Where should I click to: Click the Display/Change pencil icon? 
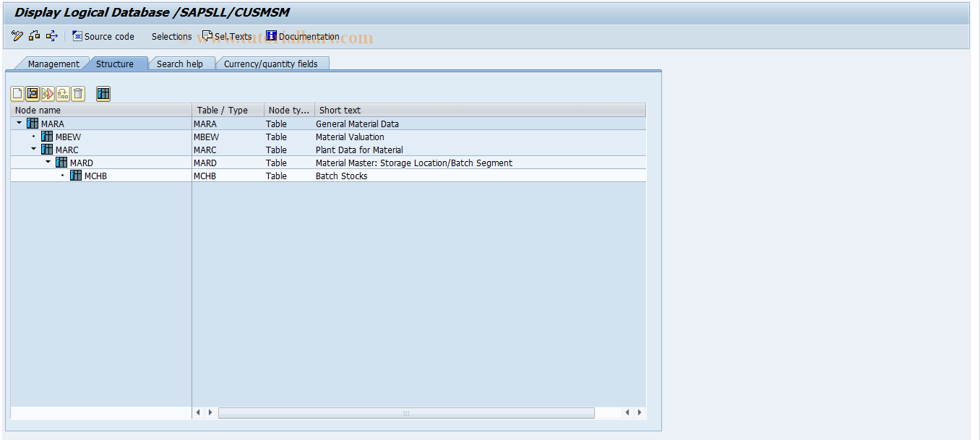pos(17,36)
